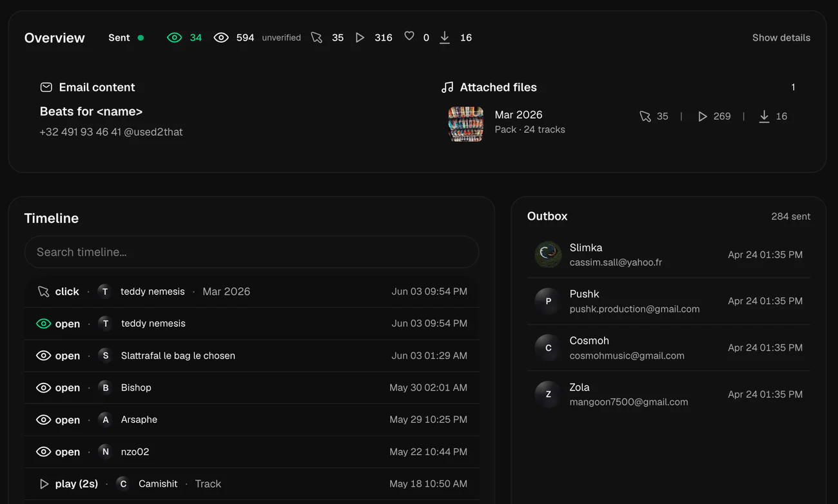The image size is (838, 504).
Task: Click the play icon beside 269
Action: click(x=703, y=116)
